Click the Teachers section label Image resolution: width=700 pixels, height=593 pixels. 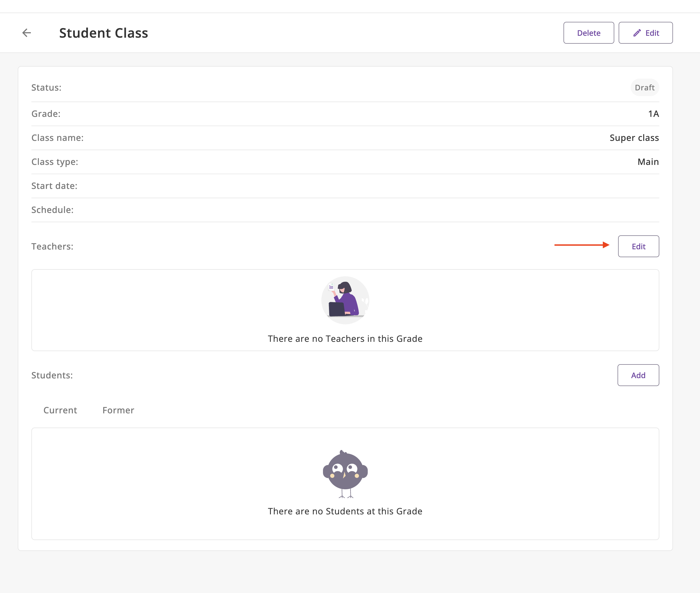tap(52, 247)
